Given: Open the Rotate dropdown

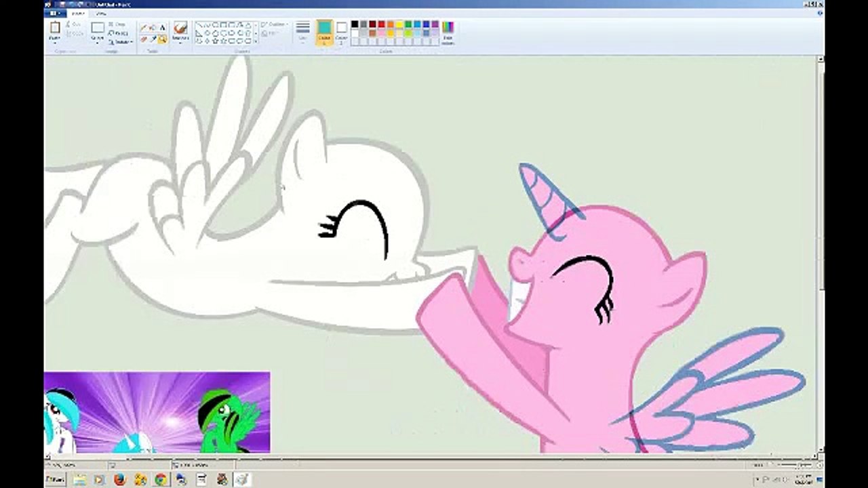Looking at the screenshot, I should 120,42.
